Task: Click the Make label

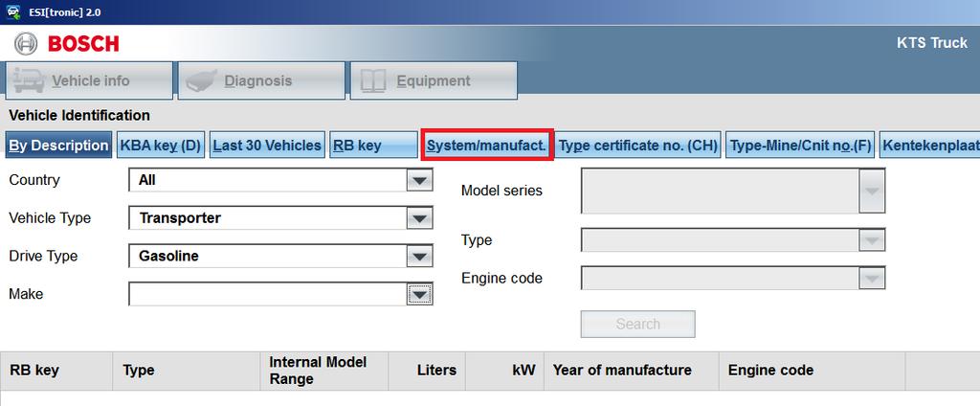Action: [26, 294]
